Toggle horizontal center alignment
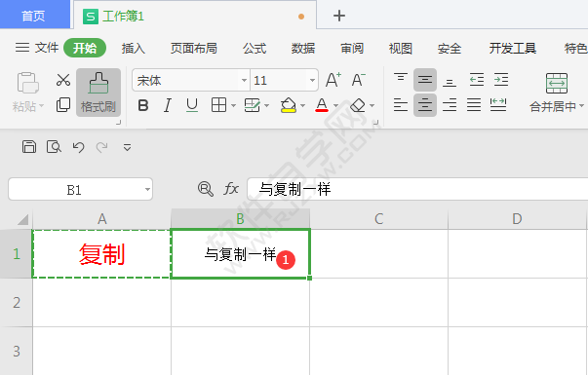 point(425,105)
